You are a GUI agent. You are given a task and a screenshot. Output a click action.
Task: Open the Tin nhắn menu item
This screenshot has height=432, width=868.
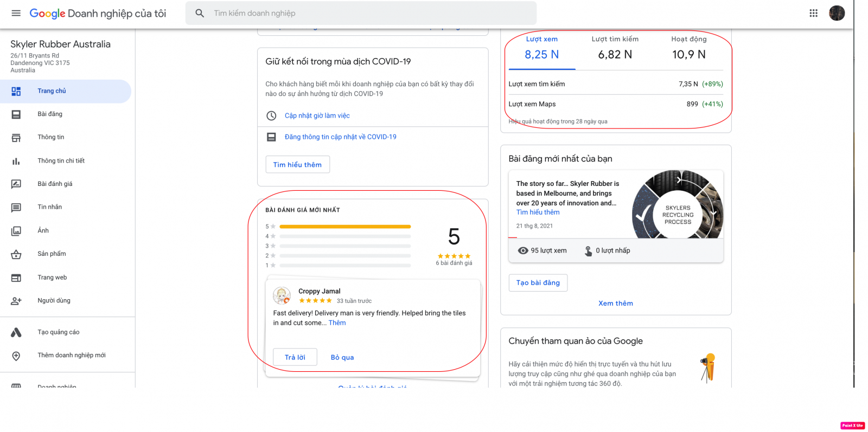point(66,207)
